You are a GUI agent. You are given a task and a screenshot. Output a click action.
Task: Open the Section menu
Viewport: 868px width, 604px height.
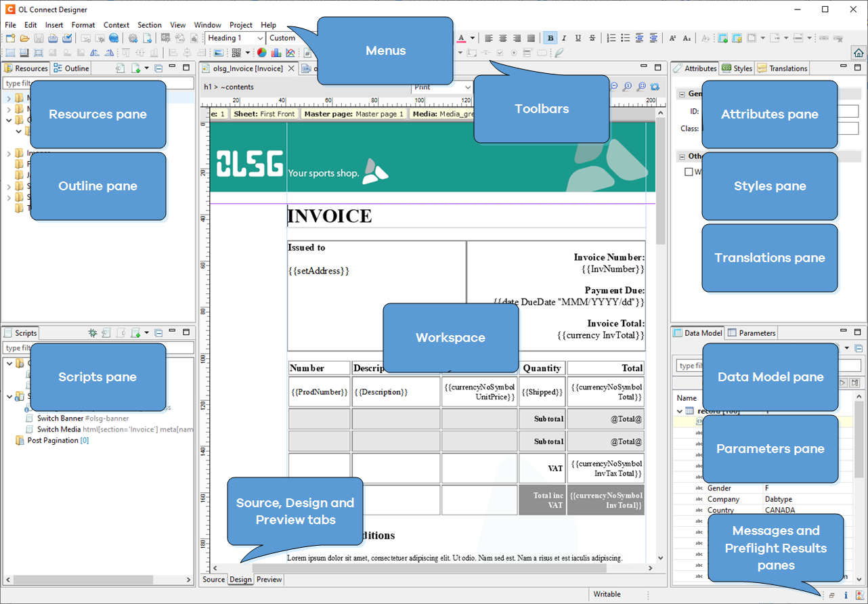pos(150,25)
